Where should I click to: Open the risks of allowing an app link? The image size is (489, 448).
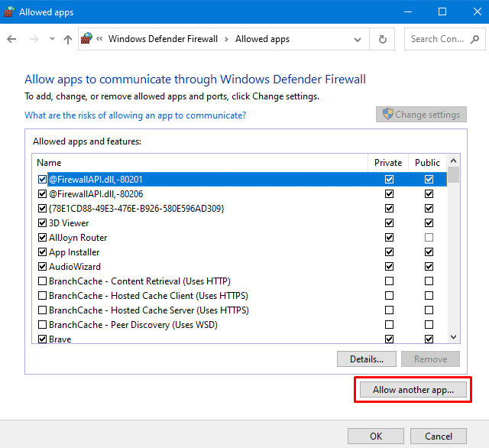click(135, 115)
